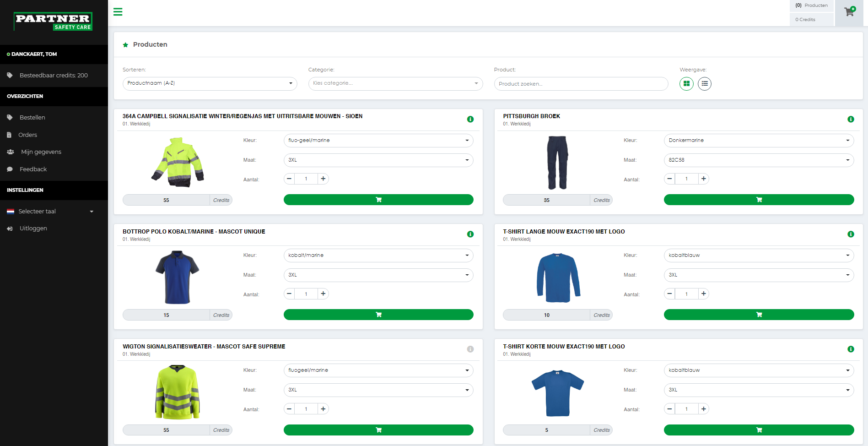
Task: Increase quantity of T-shirt Korte Mouw
Action: pyautogui.click(x=704, y=408)
